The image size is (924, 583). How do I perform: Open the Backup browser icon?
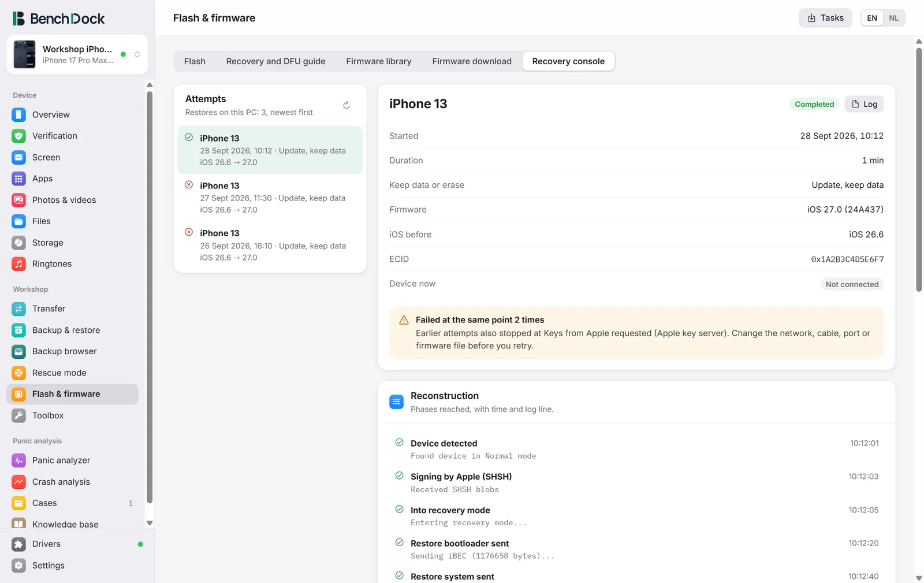coord(18,351)
